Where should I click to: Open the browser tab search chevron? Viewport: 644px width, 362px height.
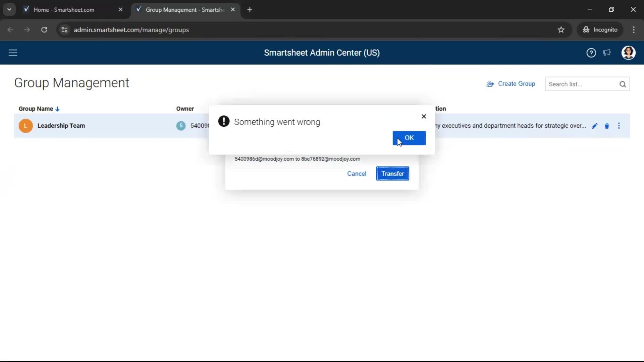(9, 9)
